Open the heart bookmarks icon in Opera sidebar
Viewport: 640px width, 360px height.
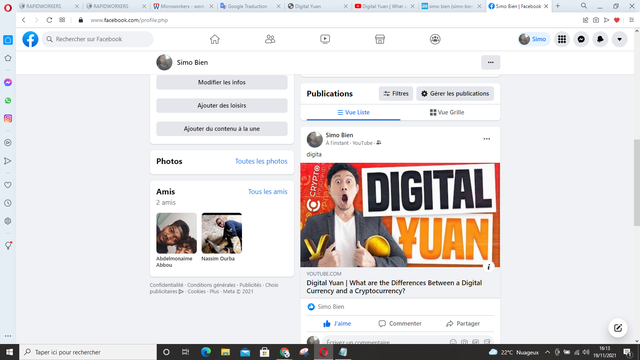coord(8,185)
